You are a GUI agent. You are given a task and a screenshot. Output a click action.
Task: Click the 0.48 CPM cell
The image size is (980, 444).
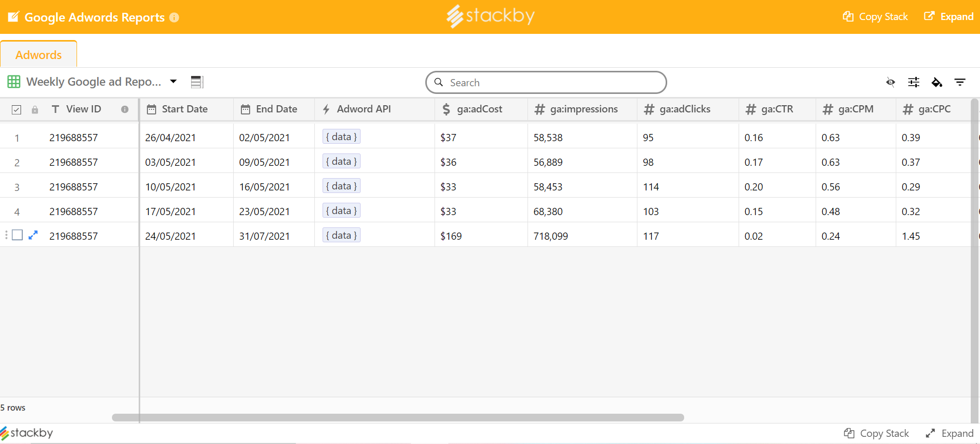856,211
